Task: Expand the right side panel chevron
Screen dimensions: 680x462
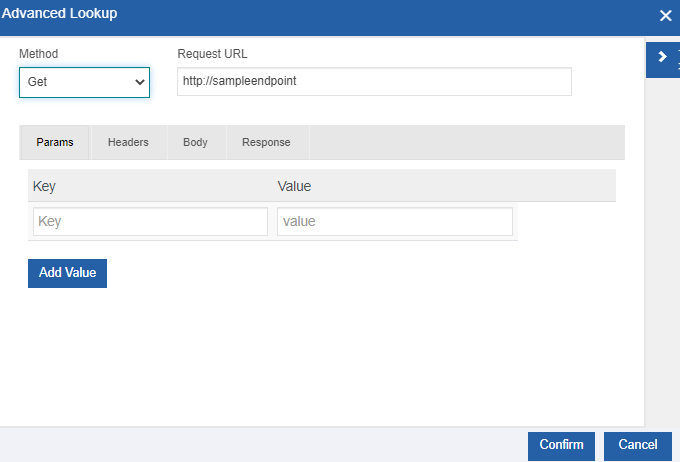Action: tap(662, 57)
